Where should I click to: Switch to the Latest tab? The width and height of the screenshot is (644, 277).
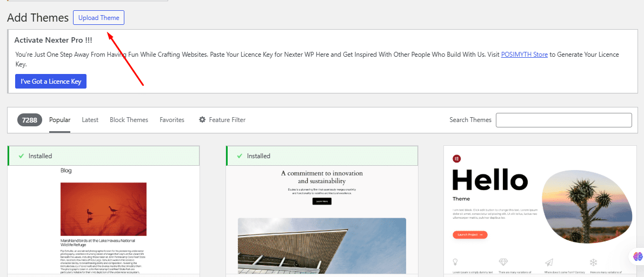point(90,120)
